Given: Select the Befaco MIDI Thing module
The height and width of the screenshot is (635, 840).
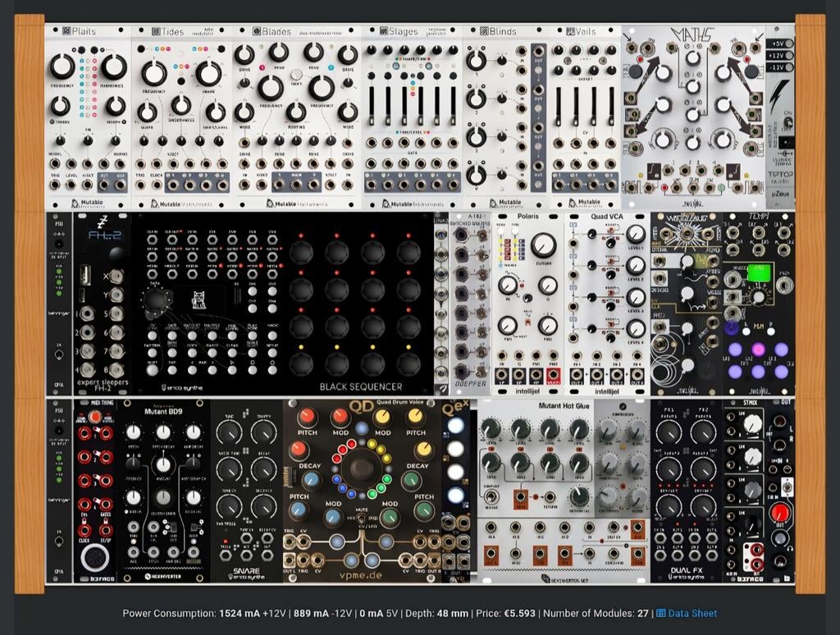Looking at the screenshot, I should click(x=95, y=491).
